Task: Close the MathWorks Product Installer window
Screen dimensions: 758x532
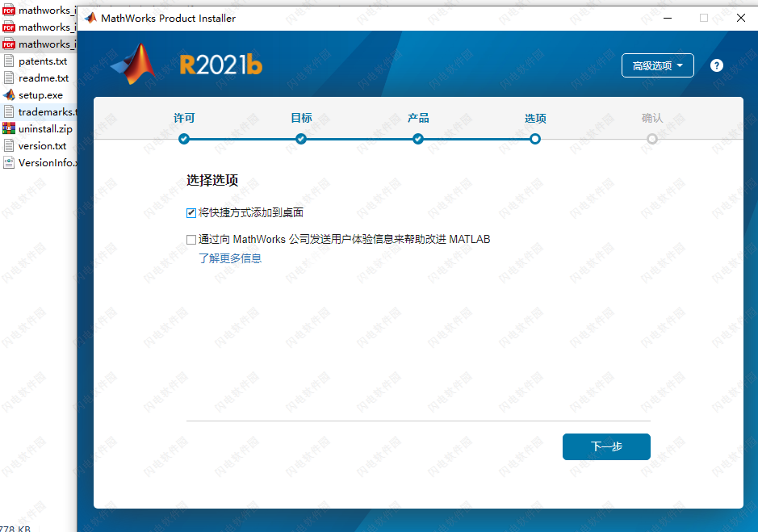Action: [x=740, y=18]
